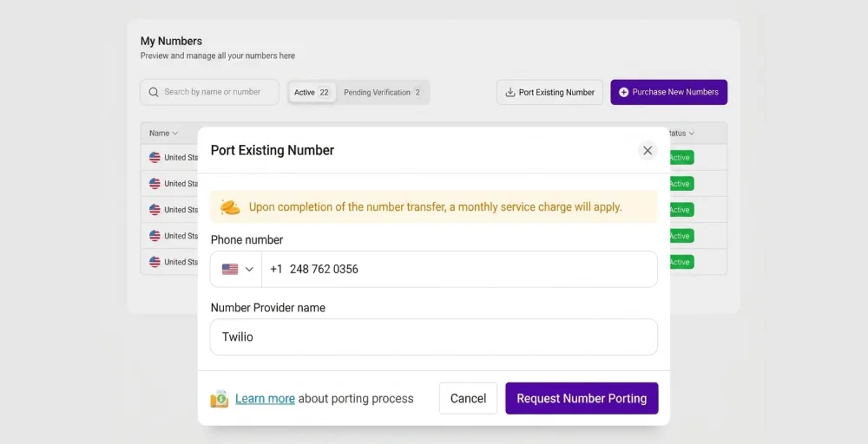
Task: Focus the phone number input field
Action: click(x=459, y=270)
